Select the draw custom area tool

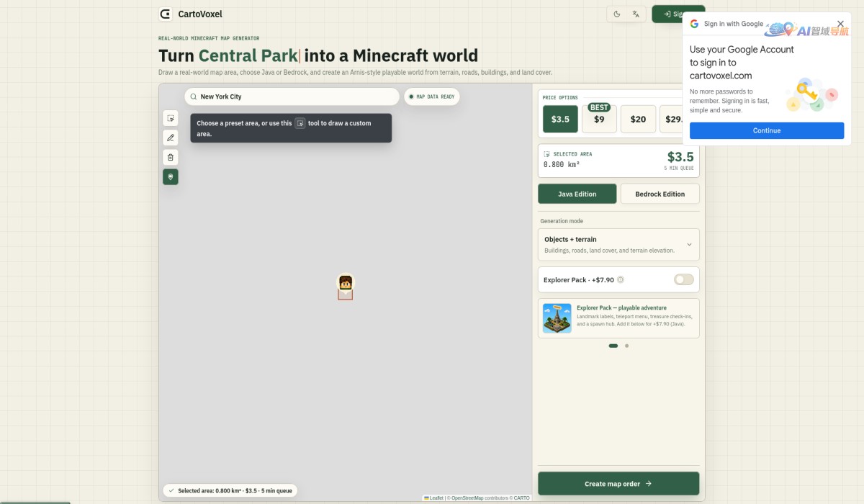(171, 118)
